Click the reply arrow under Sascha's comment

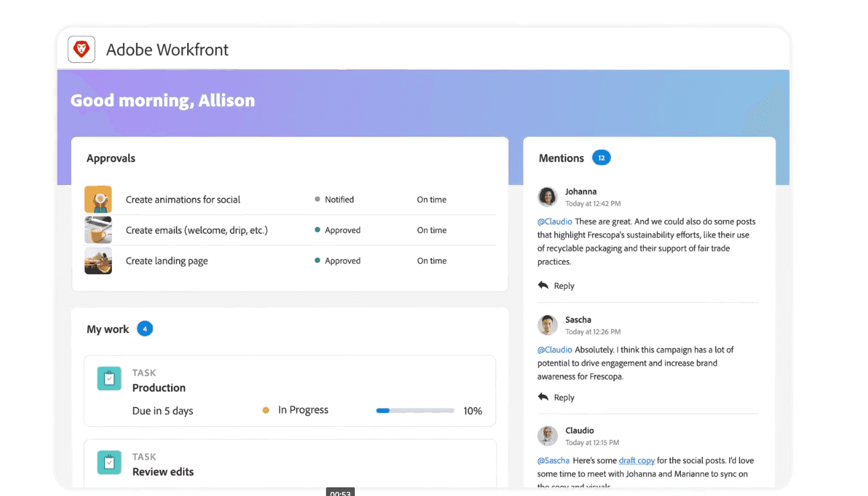tap(545, 397)
